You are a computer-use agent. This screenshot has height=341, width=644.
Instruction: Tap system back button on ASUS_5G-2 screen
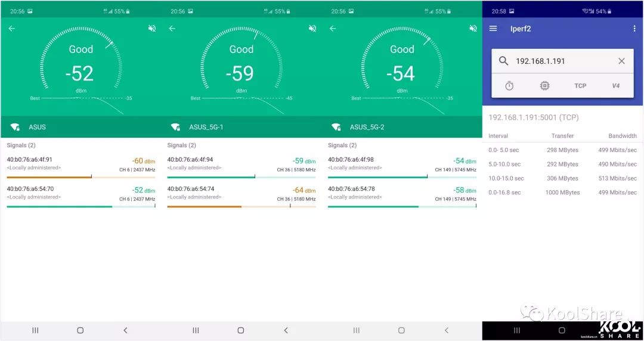pyautogui.click(x=447, y=330)
